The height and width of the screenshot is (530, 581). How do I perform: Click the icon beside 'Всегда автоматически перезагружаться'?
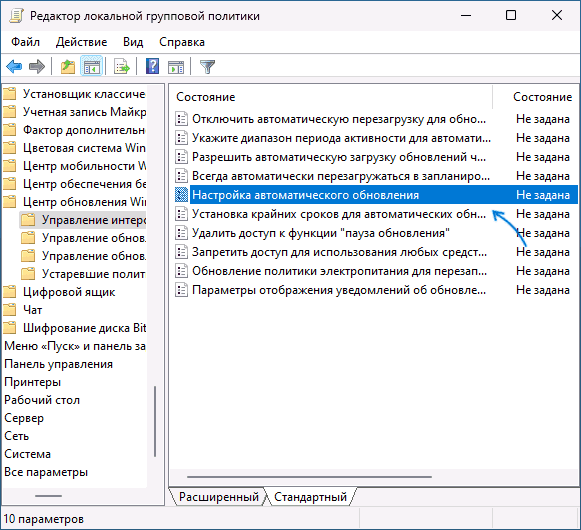point(181,176)
